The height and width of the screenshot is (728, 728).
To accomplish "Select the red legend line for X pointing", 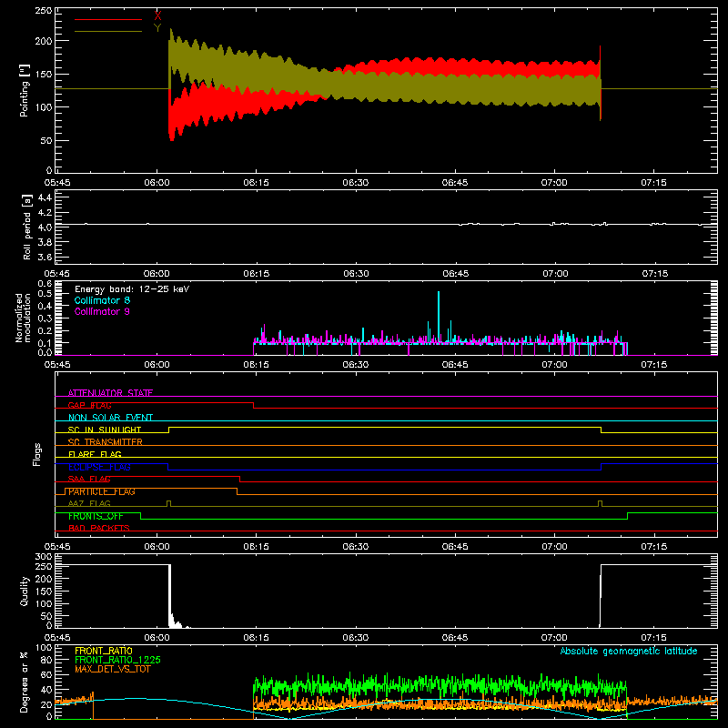I will pos(108,19).
